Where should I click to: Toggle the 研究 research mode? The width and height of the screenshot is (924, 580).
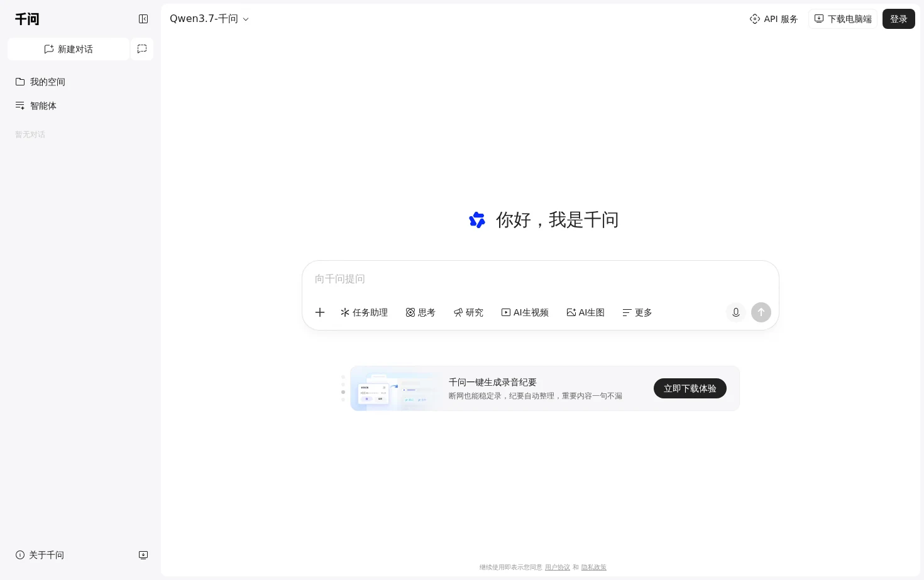[x=469, y=312]
